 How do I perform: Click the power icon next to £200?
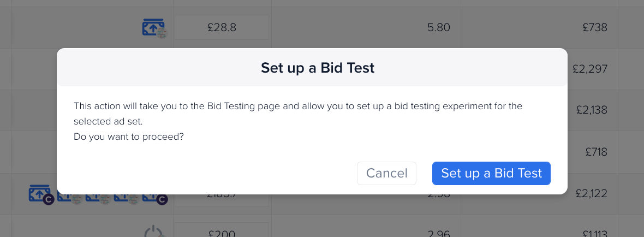point(154,231)
